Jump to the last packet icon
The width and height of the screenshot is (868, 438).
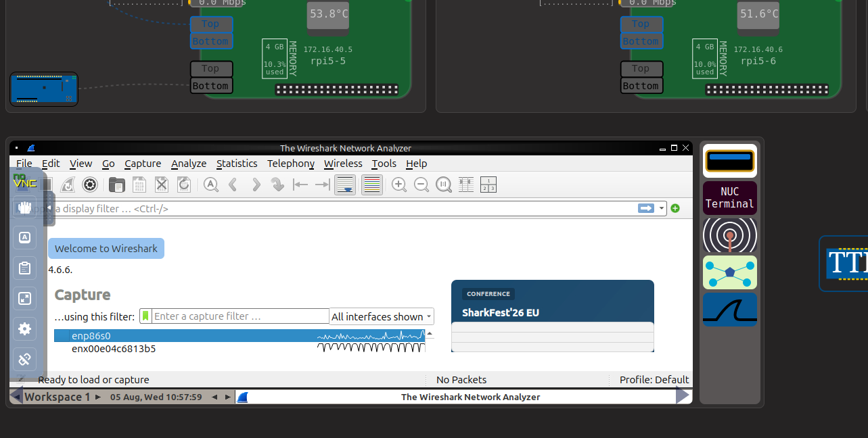point(323,185)
